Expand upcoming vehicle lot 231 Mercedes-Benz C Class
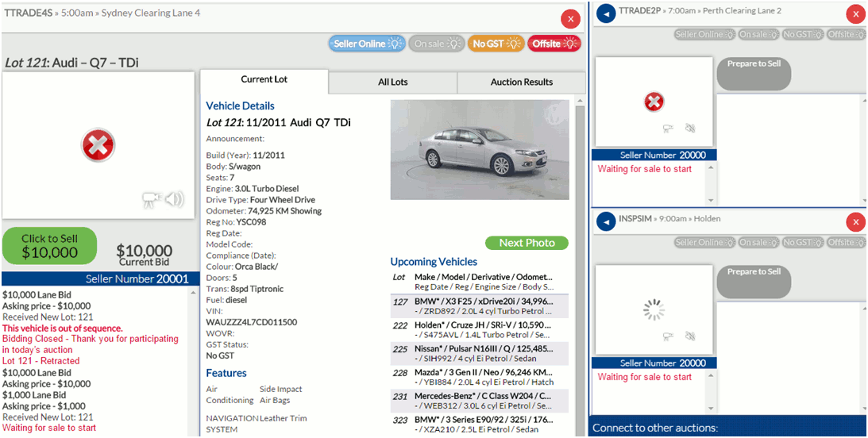 480,400
